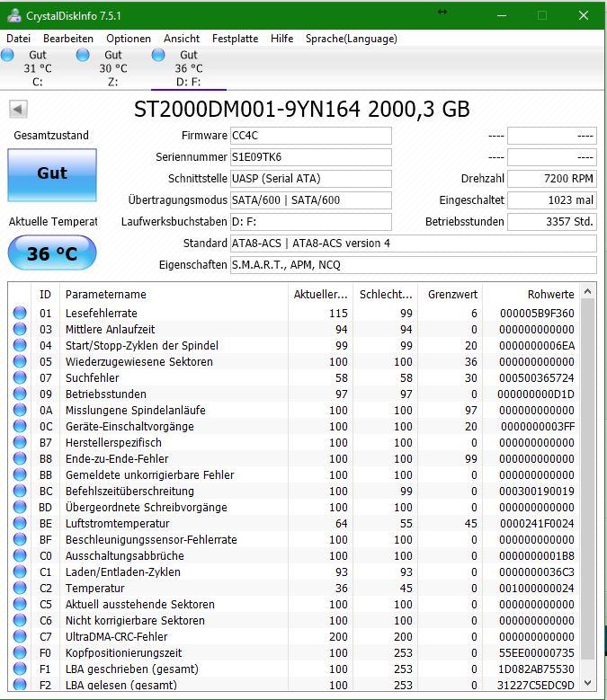607x700 pixels.
Task: Select the Z: drive tab at 30 °C
Action: [113, 68]
